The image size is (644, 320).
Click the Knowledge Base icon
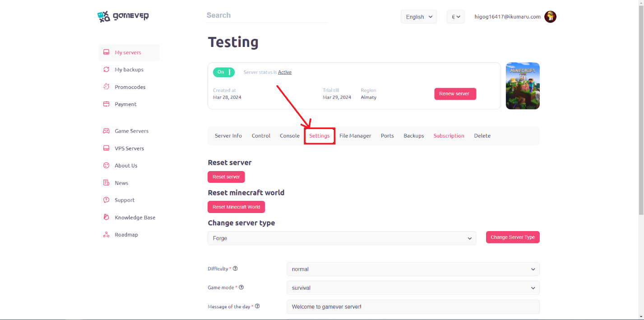(107, 218)
